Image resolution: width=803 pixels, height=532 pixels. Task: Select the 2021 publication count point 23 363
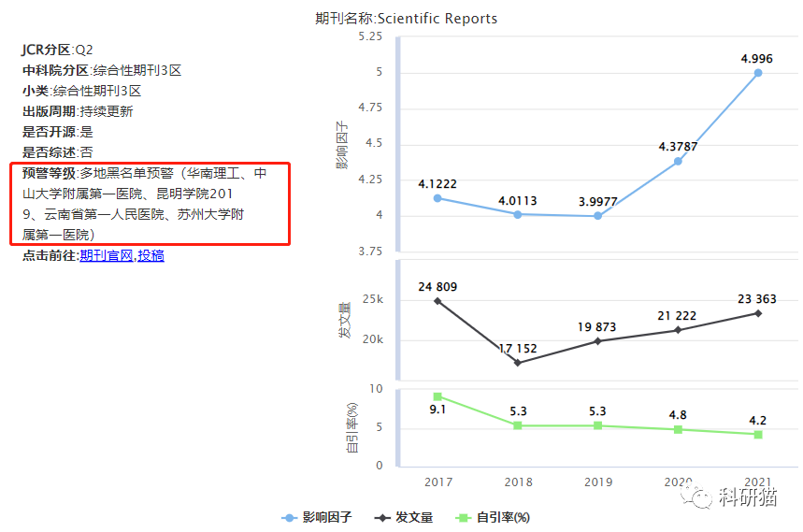[x=758, y=313]
